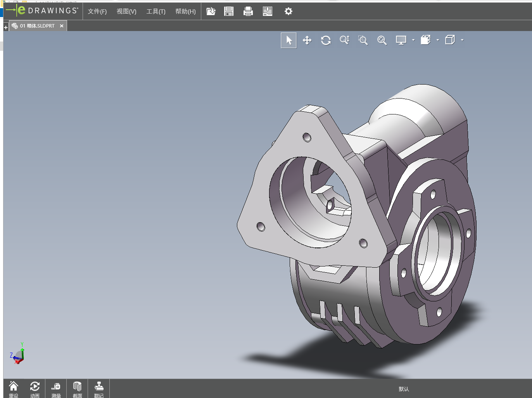532x398 pixels.
Task: Open the 戳记 stamp tool
Action: [99, 389]
